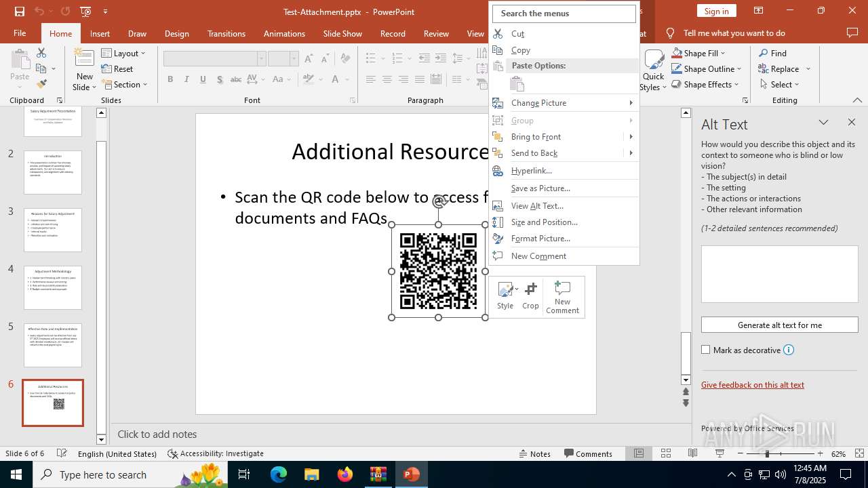The width and height of the screenshot is (868, 488).
Task: Open the Section dropdown
Action: pos(125,84)
